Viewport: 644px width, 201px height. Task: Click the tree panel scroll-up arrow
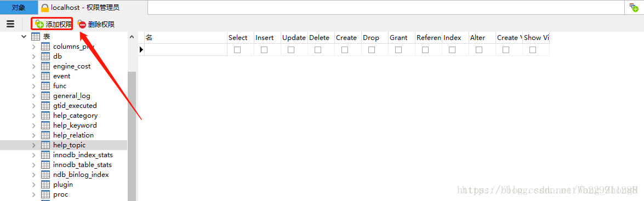(x=132, y=37)
